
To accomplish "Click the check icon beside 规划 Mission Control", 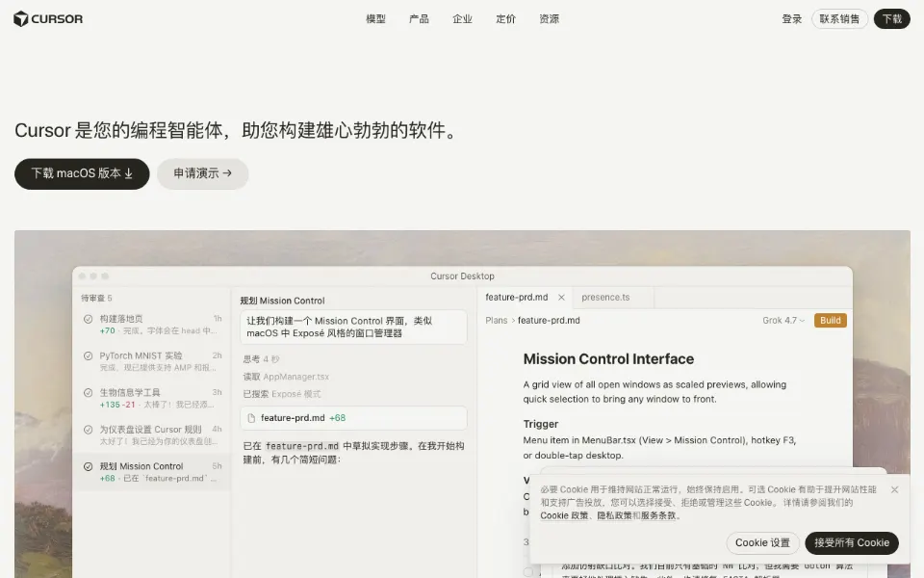I will 88,466.
